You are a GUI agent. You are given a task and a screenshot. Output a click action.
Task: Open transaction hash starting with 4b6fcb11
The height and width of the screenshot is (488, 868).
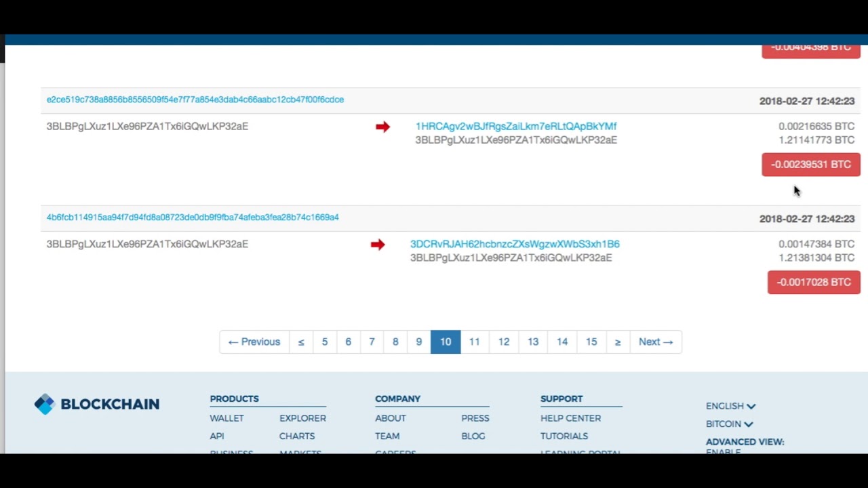tap(193, 218)
